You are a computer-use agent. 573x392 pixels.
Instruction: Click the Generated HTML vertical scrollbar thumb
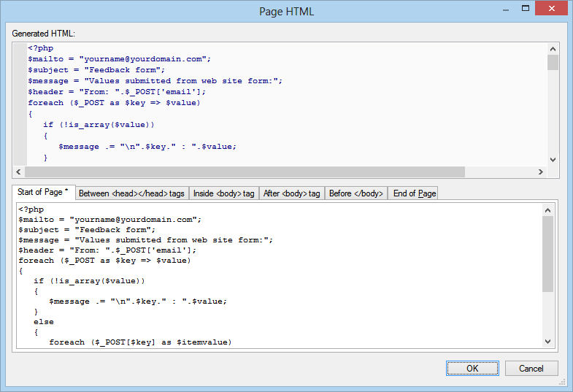553,62
